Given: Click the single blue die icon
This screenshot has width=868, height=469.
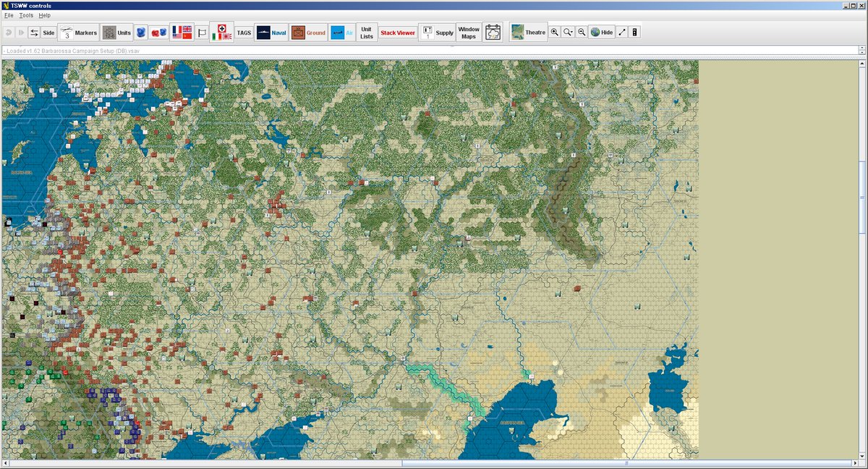Looking at the screenshot, I should 141,33.
